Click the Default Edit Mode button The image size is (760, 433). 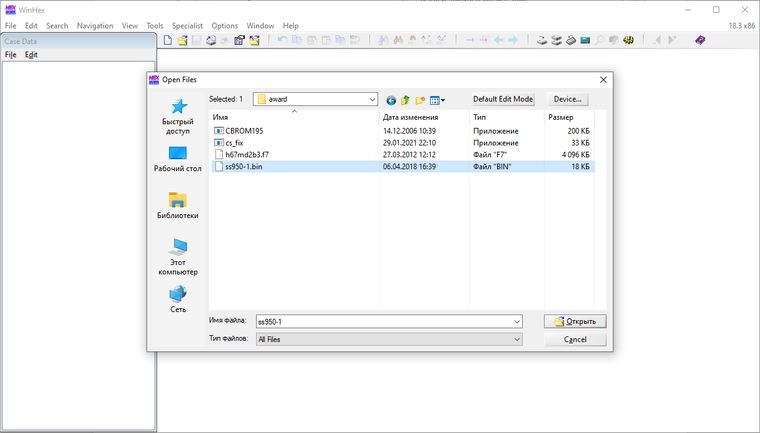click(x=503, y=99)
